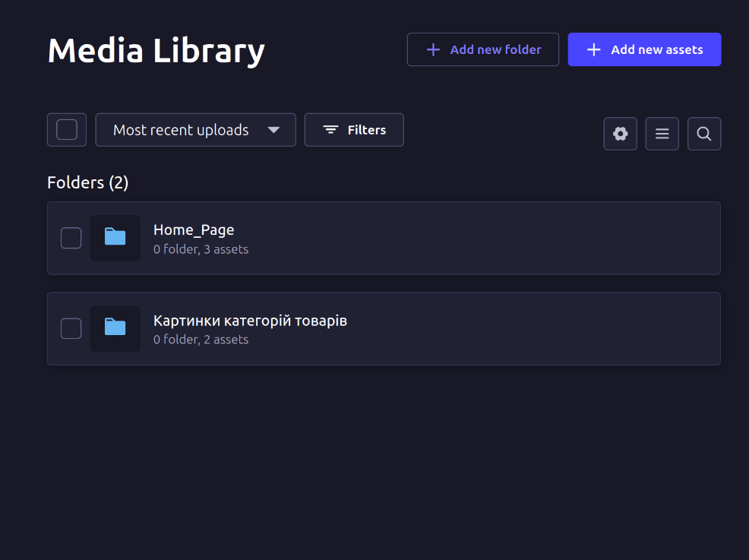The height and width of the screenshot is (560, 749).
Task: Open the search magnifier icon
Action: [x=704, y=134]
